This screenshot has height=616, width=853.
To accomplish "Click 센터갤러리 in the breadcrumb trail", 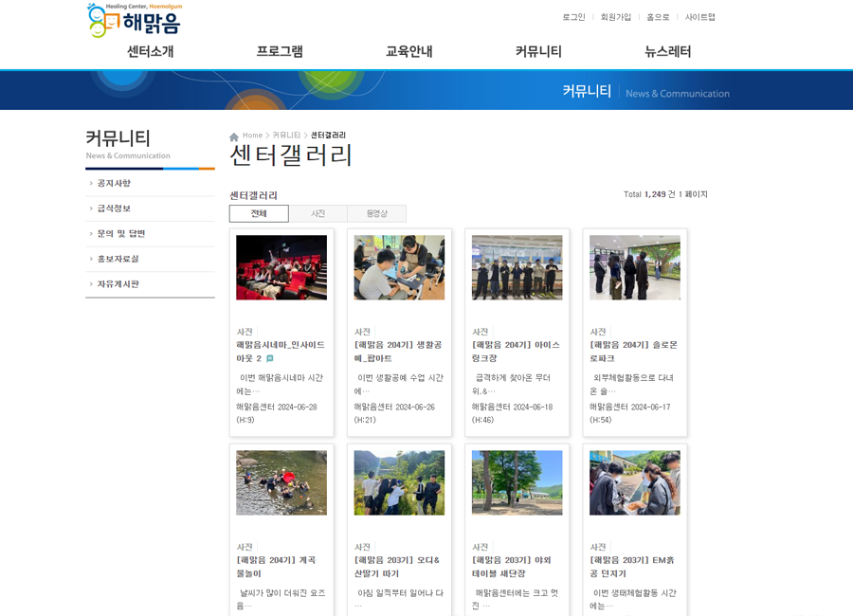I will coord(328,136).
